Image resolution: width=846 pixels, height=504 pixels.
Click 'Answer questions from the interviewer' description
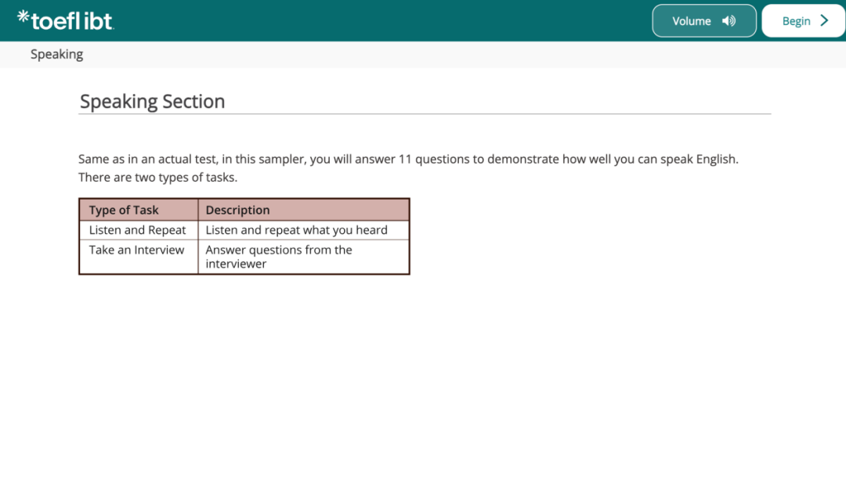278,257
